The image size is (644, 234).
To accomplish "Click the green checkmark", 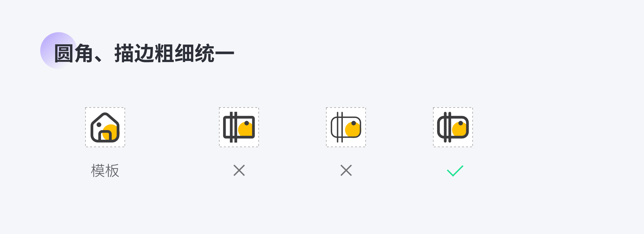I will point(455,171).
